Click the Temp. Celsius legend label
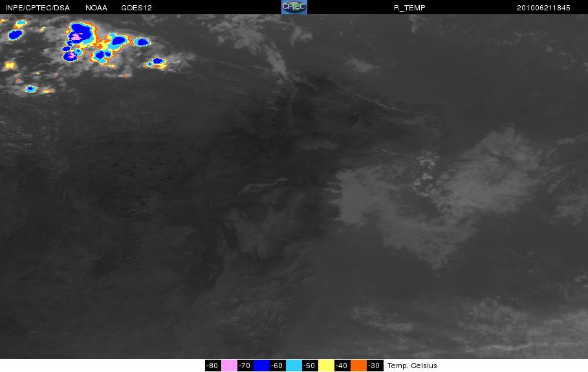Viewport: 588px width, 372px height. [412, 366]
